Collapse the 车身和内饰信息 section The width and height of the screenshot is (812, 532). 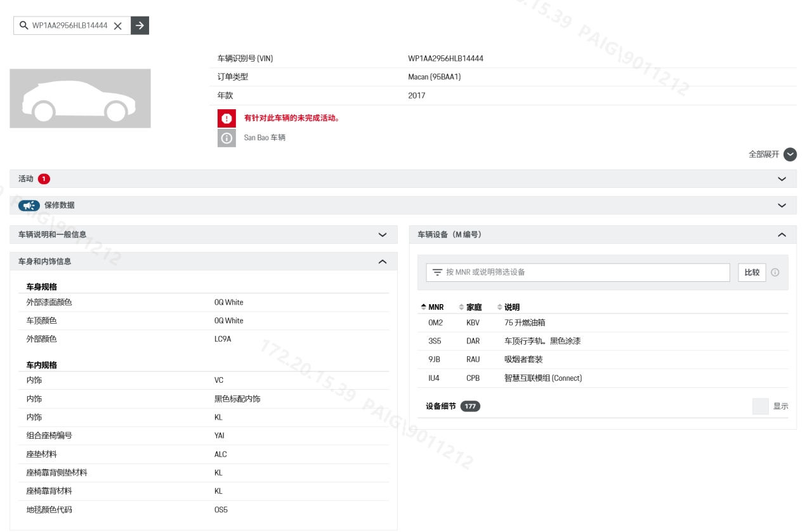point(383,262)
